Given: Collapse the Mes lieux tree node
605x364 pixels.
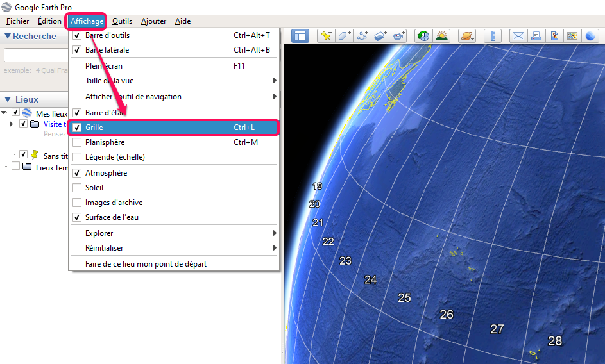Looking at the screenshot, I should point(4,113).
